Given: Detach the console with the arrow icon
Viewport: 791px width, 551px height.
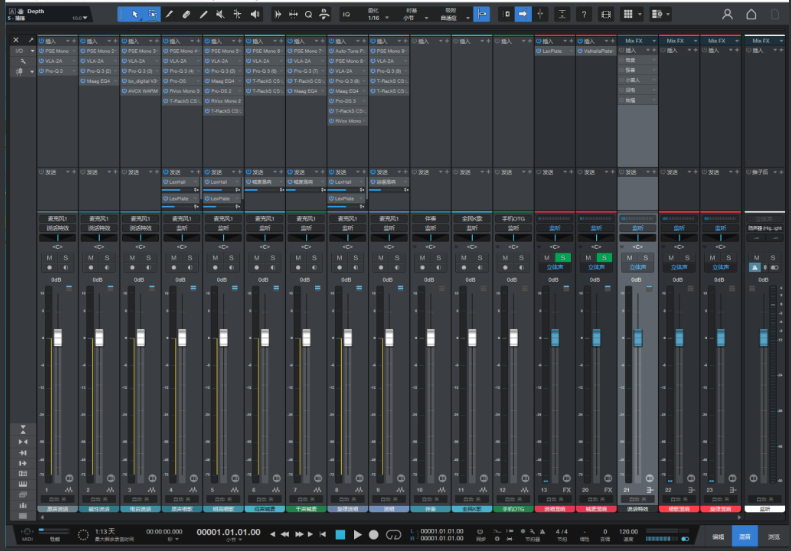Looking at the screenshot, I should point(31,40).
